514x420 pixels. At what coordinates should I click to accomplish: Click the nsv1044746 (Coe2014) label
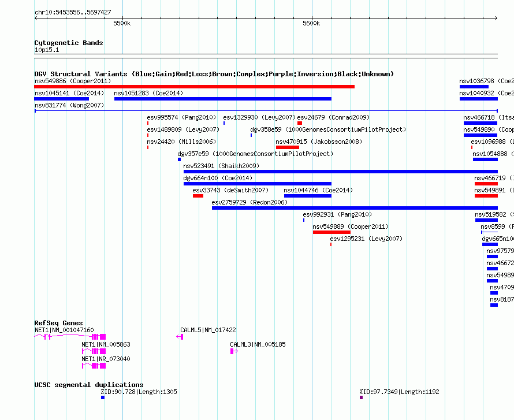pyautogui.click(x=318, y=190)
